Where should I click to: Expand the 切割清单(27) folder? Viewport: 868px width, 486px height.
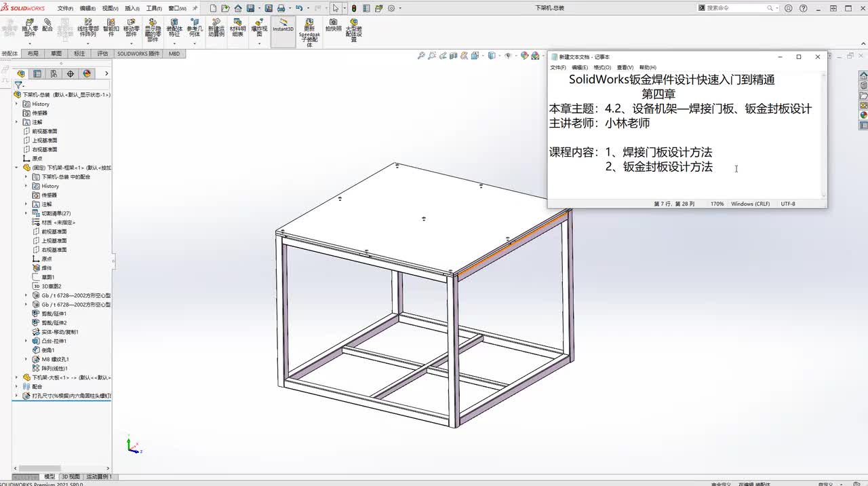[26, 213]
